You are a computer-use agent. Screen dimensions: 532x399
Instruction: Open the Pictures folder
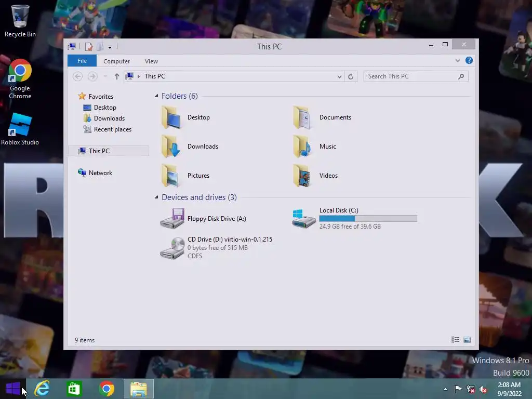point(185,176)
